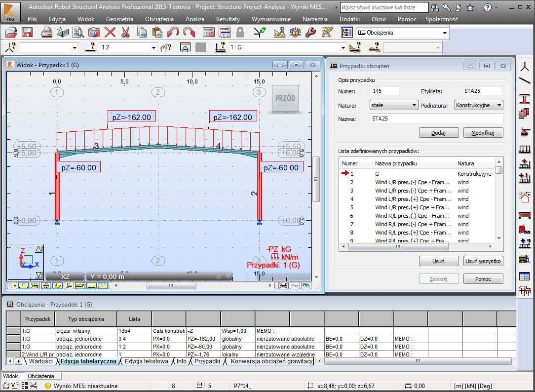Select load case 1 G in the list
Screen dimensions: 535x392
pos(378,174)
